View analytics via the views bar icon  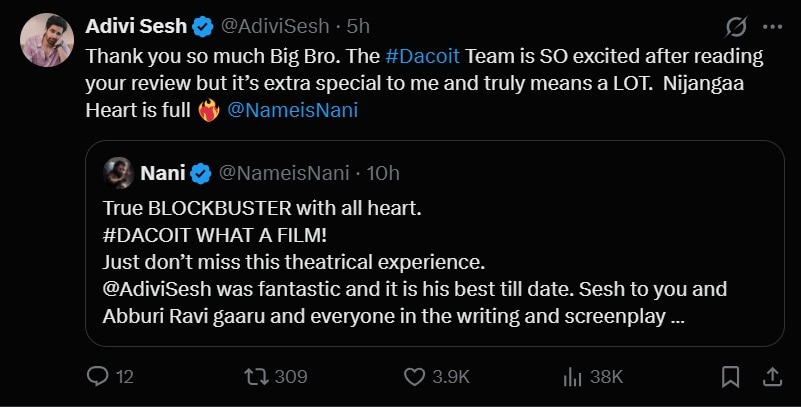tap(573, 376)
